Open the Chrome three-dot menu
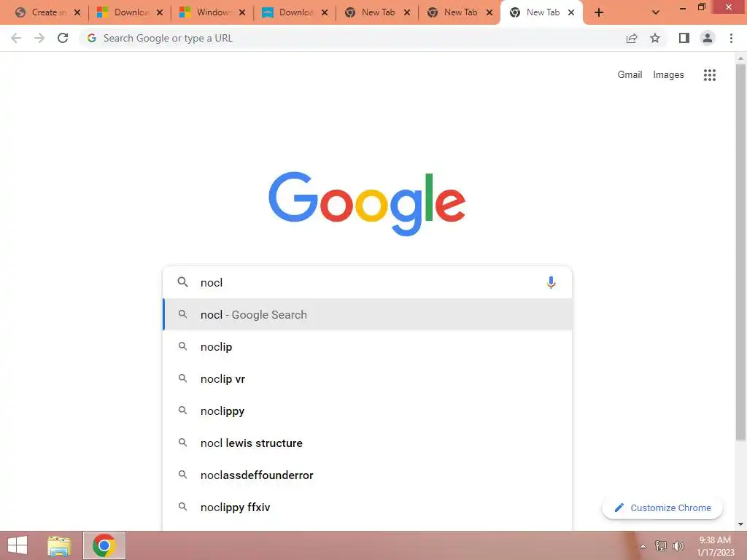This screenshot has height=560, width=747. pyautogui.click(x=731, y=38)
